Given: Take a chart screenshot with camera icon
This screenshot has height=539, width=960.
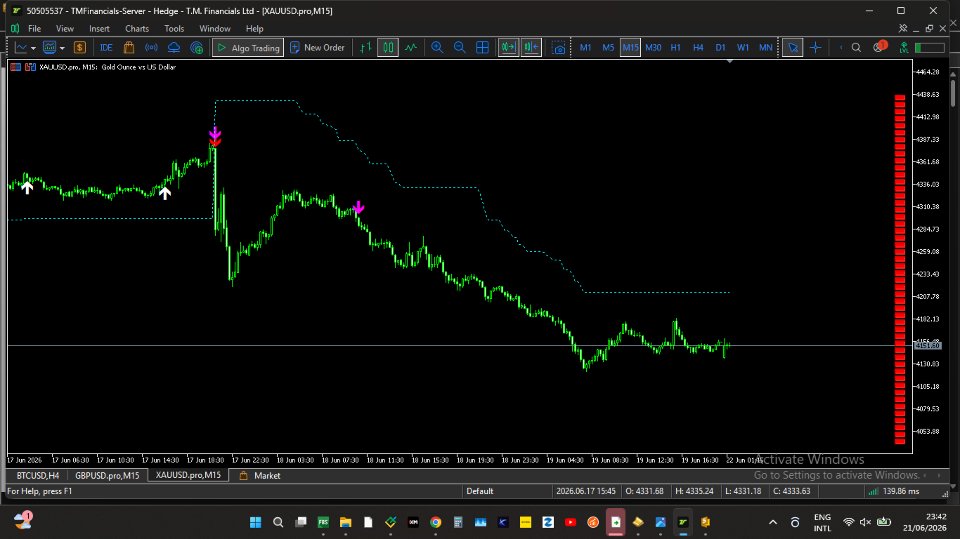Looking at the screenshot, I should pos(558,48).
